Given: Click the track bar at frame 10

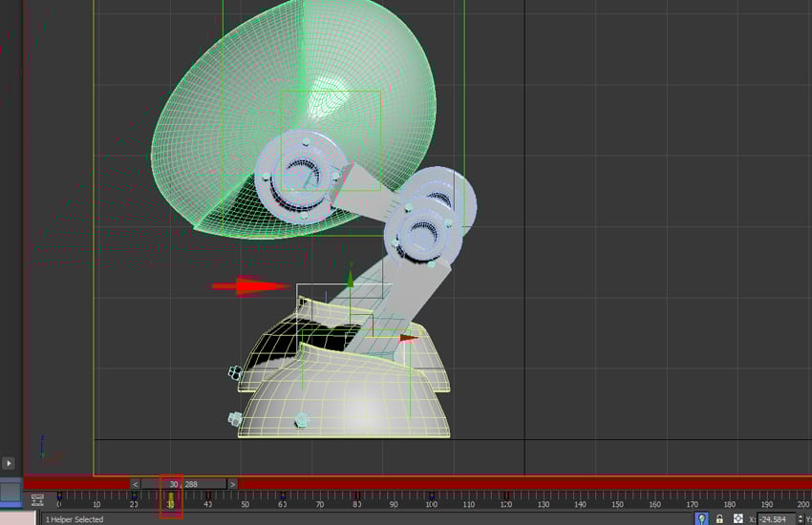Looking at the screenshot, I should click(96, 499).
